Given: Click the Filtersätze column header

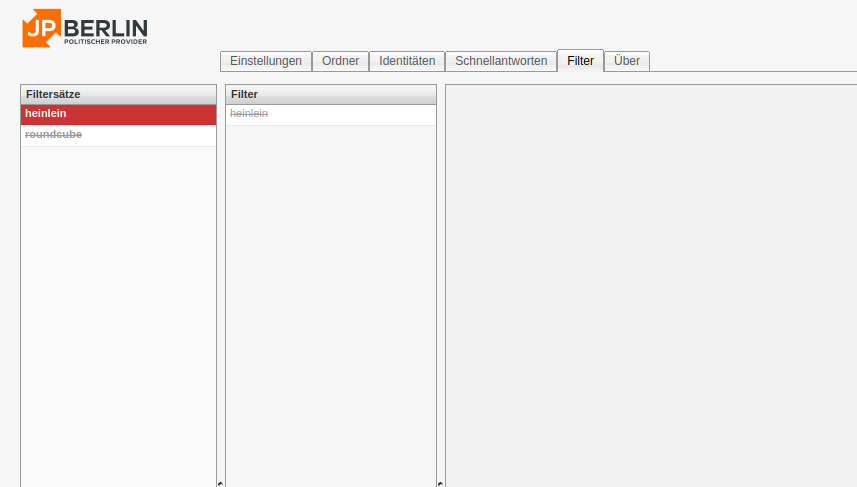Looking at the screenshot, I should 118,94.
